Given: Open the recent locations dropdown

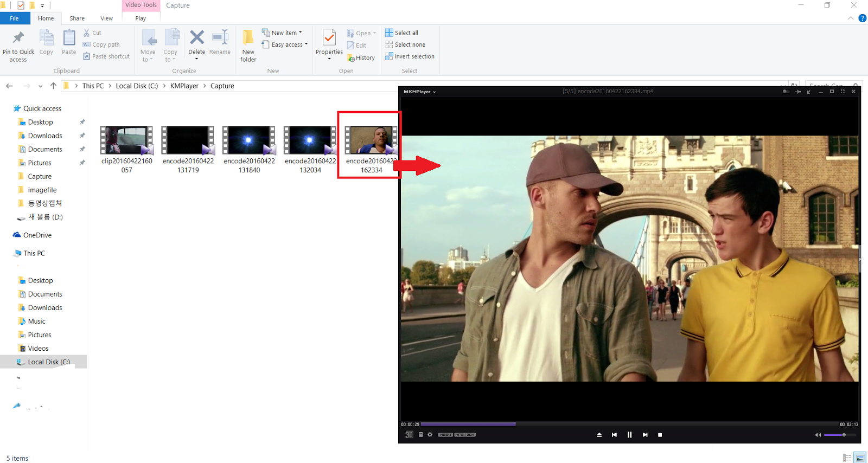Looking at the screenshot, I should point(41,86).
